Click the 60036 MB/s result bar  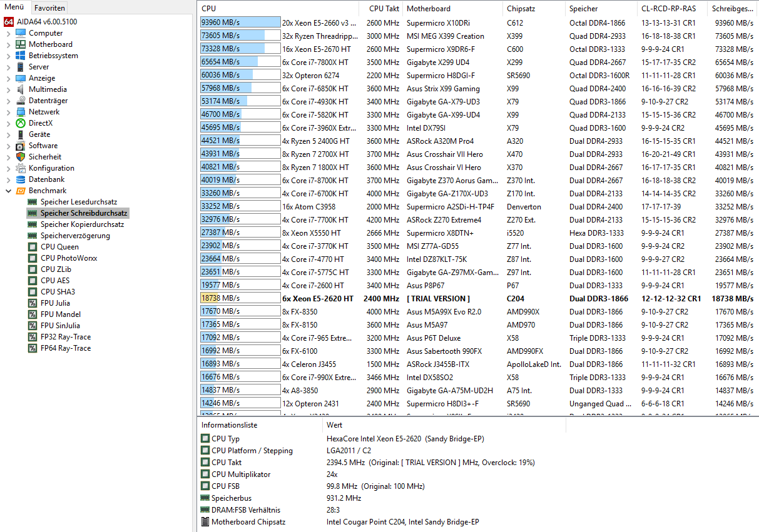240,75
